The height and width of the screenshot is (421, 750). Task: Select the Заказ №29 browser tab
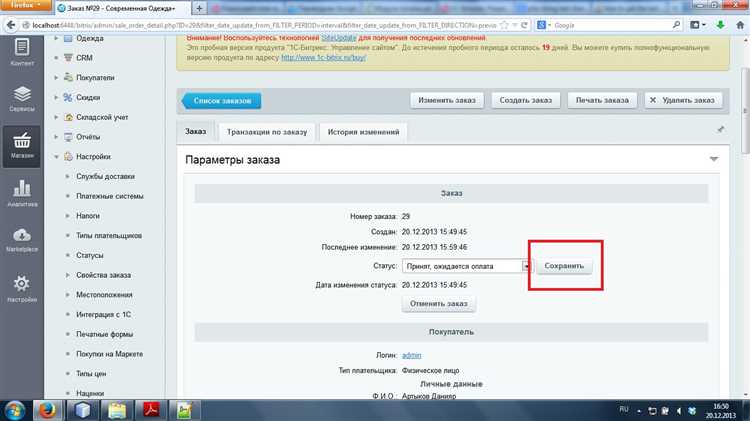tap(122, 8)
